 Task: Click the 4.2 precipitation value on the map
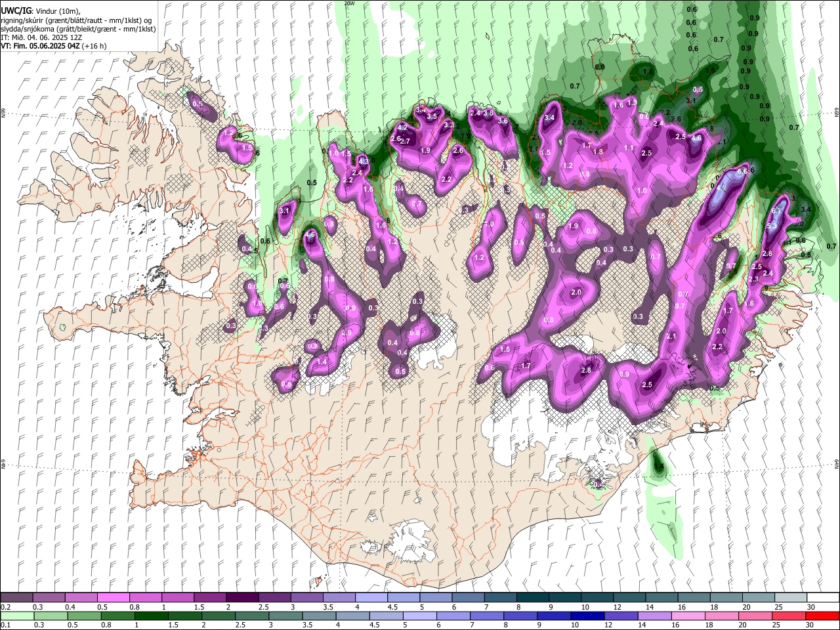coord(403,127)
